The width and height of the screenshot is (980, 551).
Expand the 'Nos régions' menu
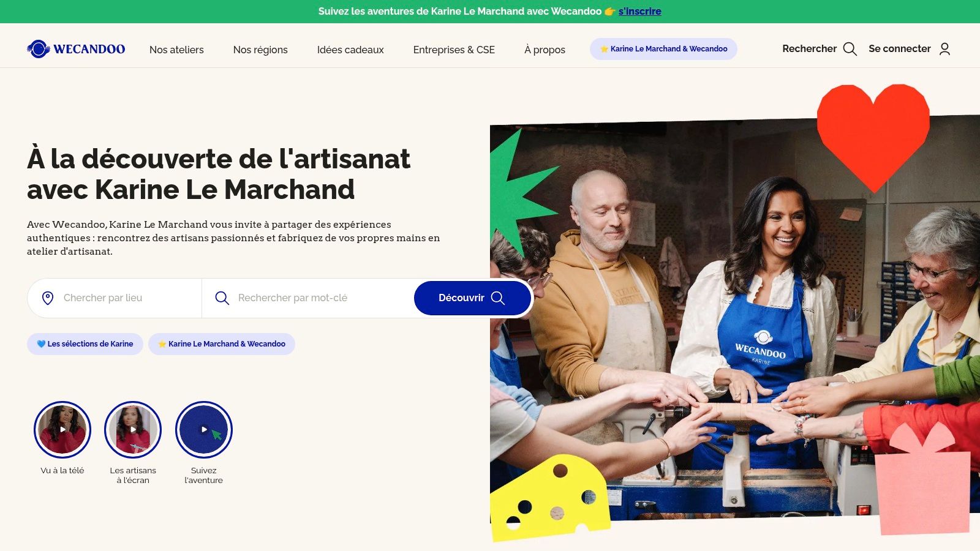tap(260, 50)
